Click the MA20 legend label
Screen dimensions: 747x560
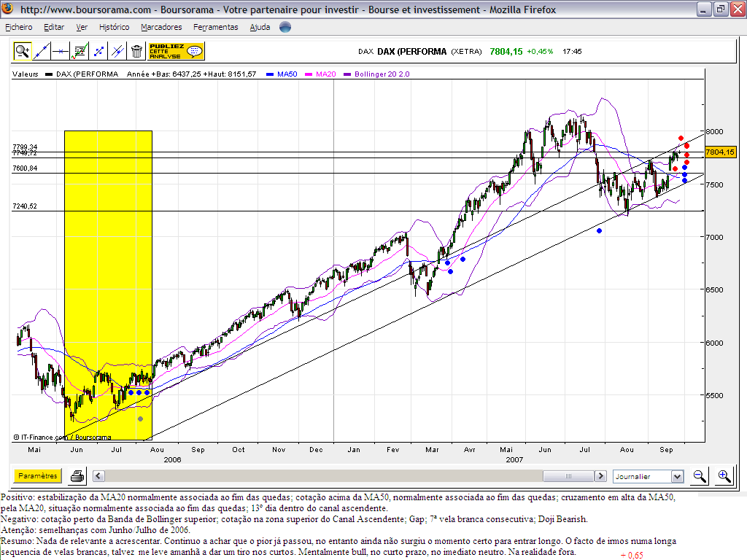(326, 74)
